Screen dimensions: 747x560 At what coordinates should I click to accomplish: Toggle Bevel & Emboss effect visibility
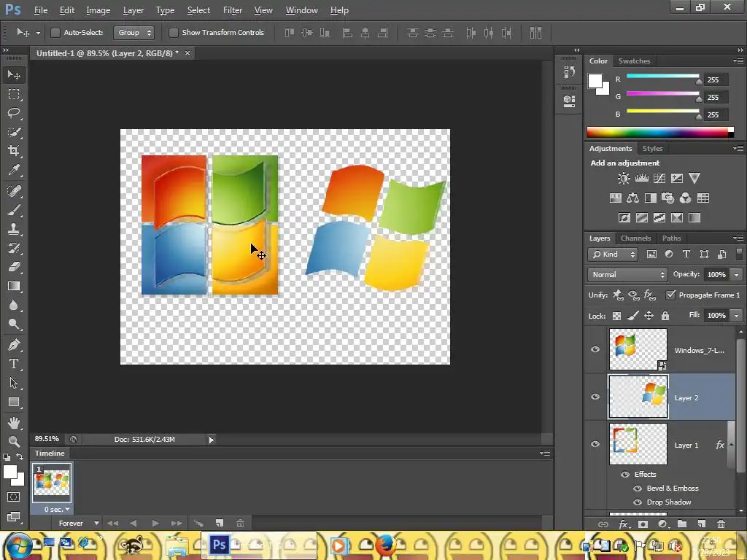tap(638, 488)
